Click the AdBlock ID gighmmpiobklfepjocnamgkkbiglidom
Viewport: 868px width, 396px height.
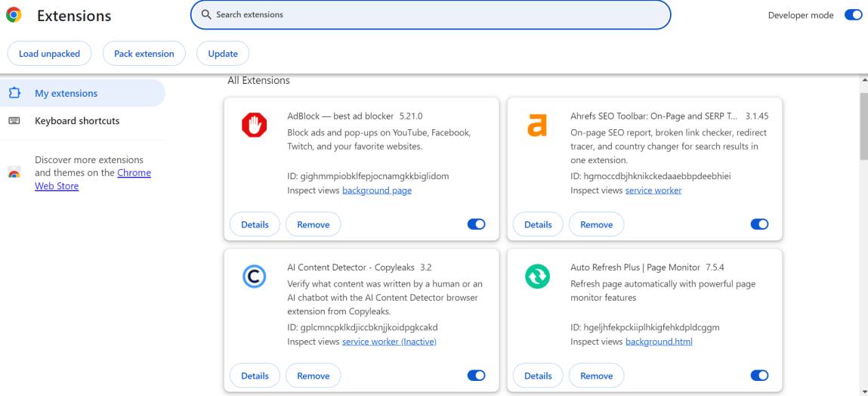[x=374, y=176]
